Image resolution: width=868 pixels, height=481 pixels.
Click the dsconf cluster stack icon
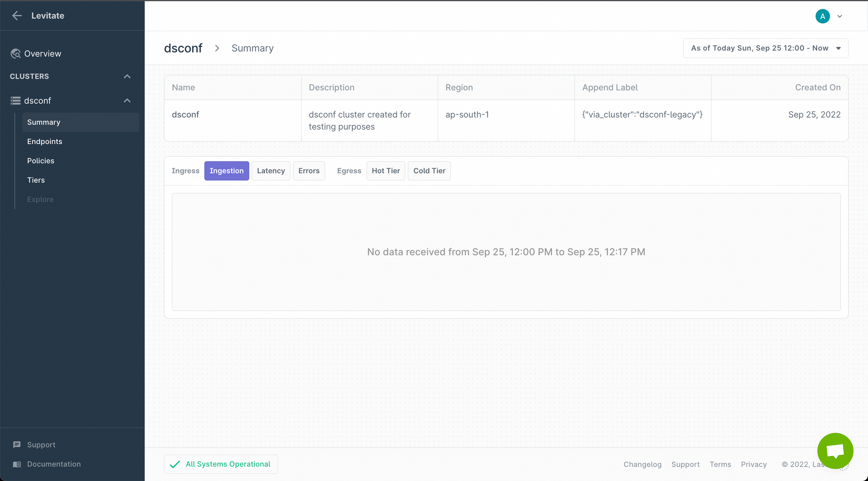pyautogui.click(x=16, y=101)
